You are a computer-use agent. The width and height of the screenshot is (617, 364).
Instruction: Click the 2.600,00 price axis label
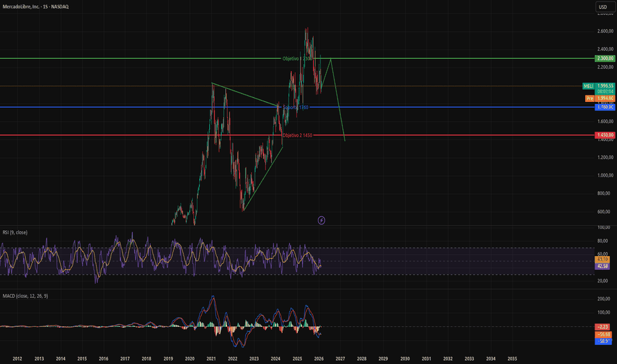(x=605, y=31)
